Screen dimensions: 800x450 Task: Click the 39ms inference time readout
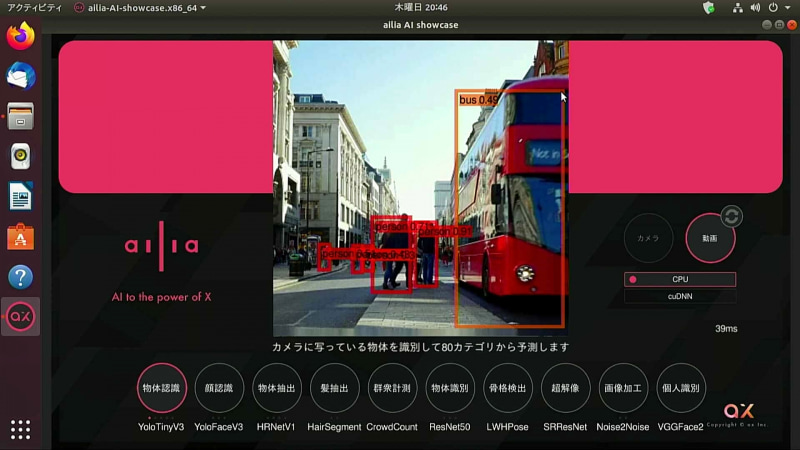[x=726, y=329]
